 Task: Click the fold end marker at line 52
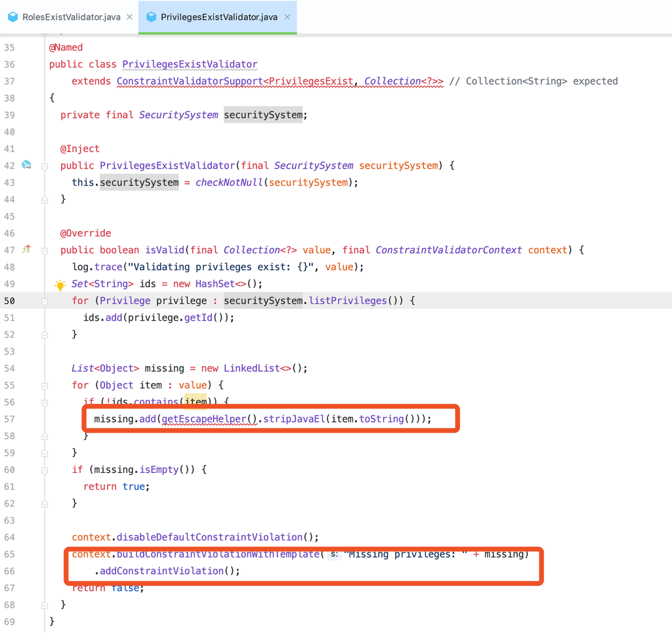(x=45, y=335)
